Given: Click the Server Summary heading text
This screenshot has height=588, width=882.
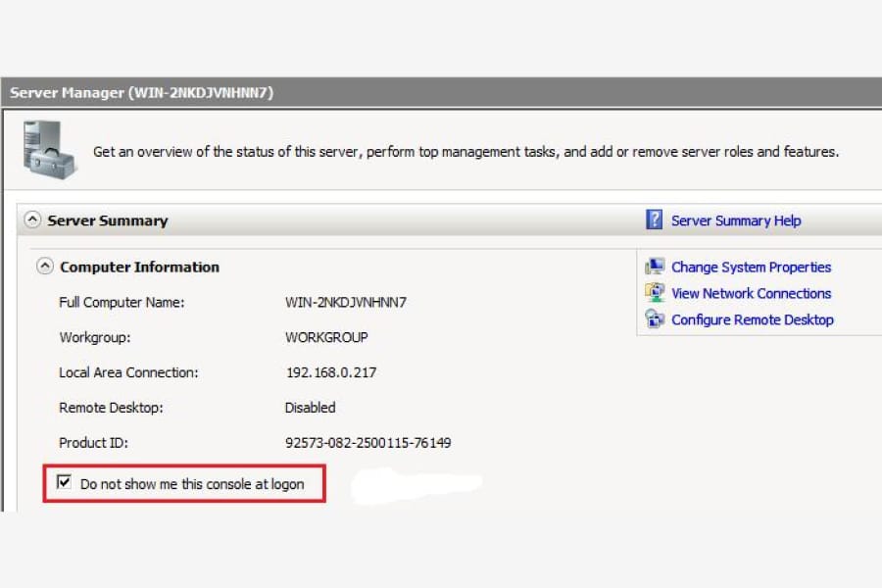Looking at the screenshot, I should 108,220.
